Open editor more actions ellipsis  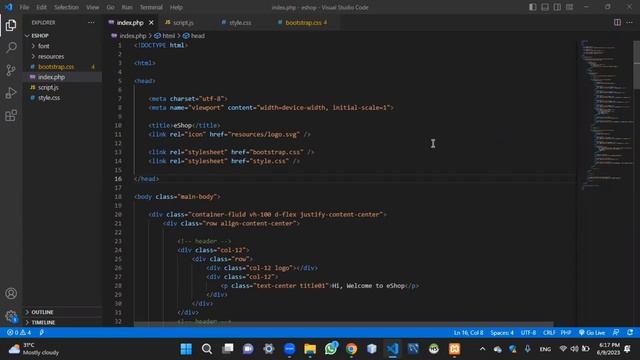tap(629, 22)
